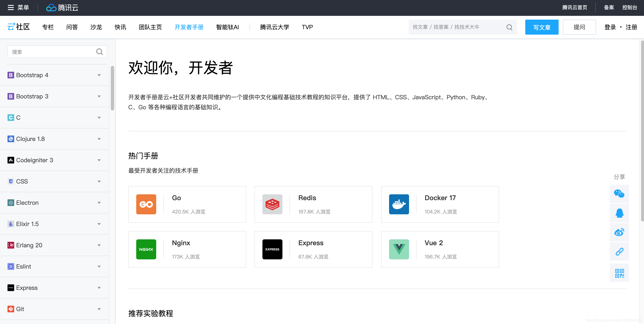The image size is (644, 324).
Task: Open the Vue 2 manual title
Action: 434,243
